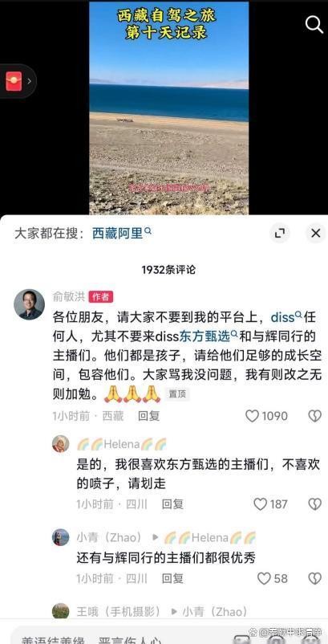Dislike Helena's comment
Screen dimensions: 328x644
coord(315,504)
